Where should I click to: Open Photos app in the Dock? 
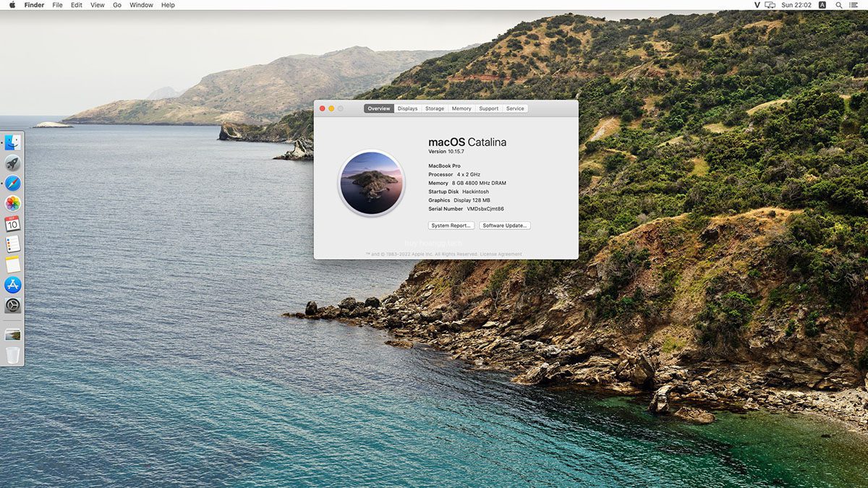(x=12, y=203)
